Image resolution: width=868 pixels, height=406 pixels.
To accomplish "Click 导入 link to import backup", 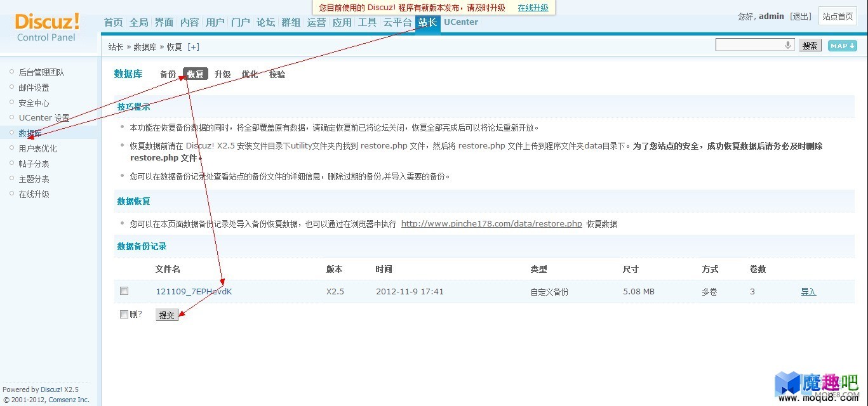I will click(808, 292).
